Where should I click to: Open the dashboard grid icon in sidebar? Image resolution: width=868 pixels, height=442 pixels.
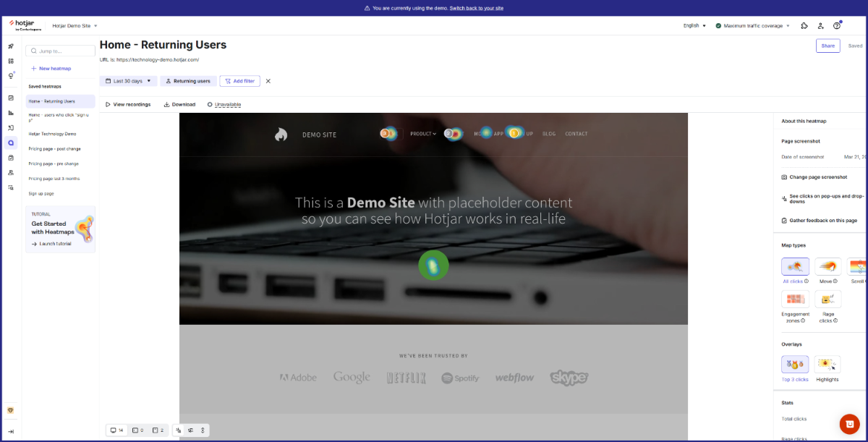[11, 61]
